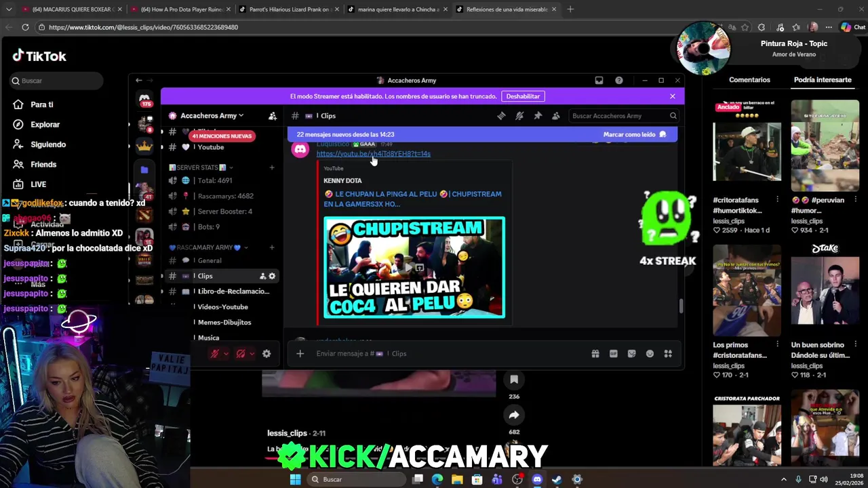Open gear settings for Clips channel
868x488 pixels.
click(x=272, y=276)
